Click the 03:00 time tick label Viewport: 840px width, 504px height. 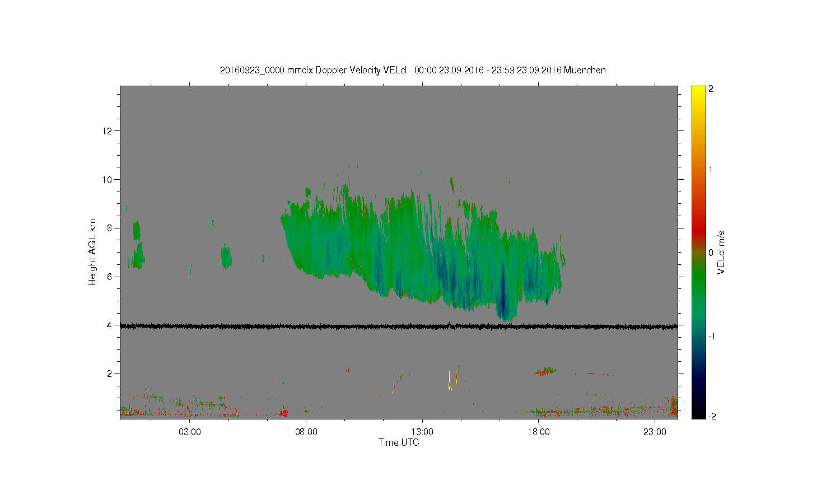pyautogui.click(x=190, y=432)
